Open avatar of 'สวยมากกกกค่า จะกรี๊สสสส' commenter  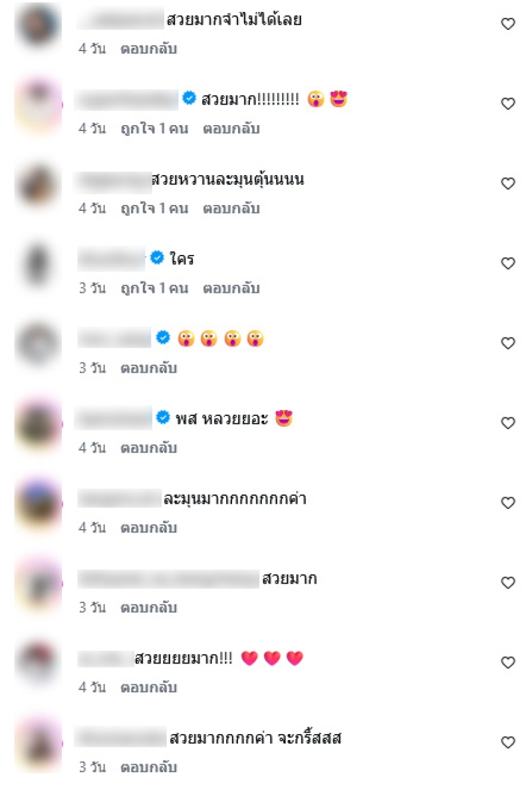click(x=38, y=744)
